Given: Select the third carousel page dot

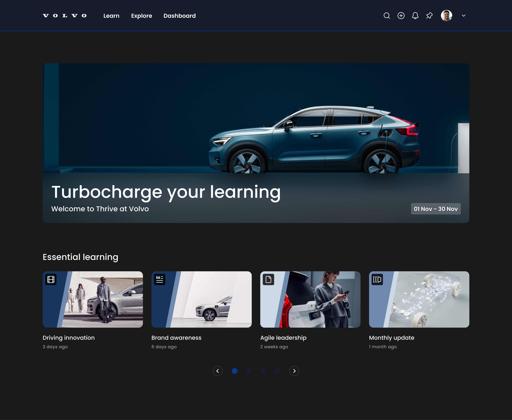Looking at the screenshot, I should click(263, 371).
